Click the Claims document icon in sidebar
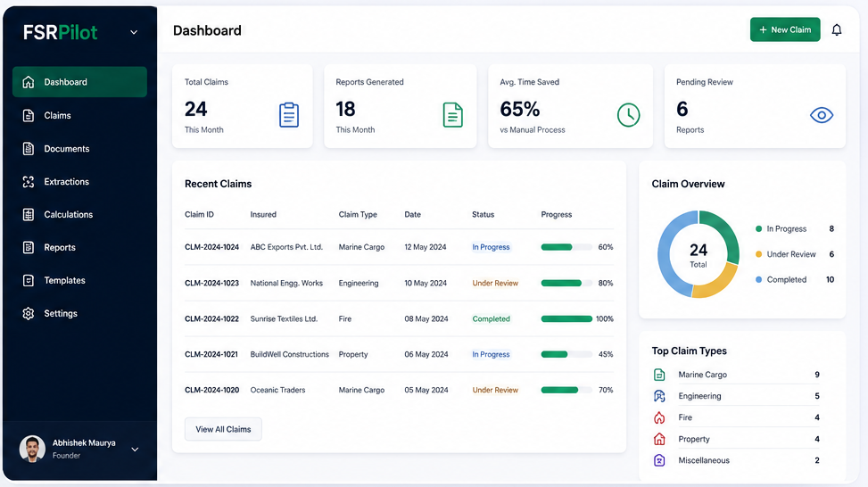The image size is (868, 487). click(29, 115)
